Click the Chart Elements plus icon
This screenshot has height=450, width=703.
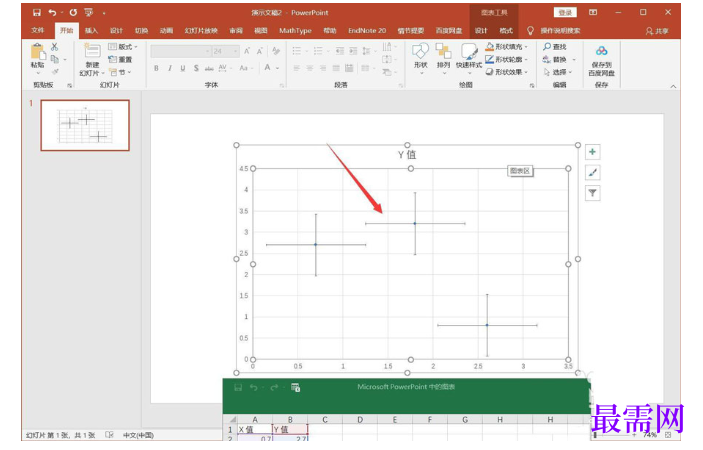coord(592,152)
